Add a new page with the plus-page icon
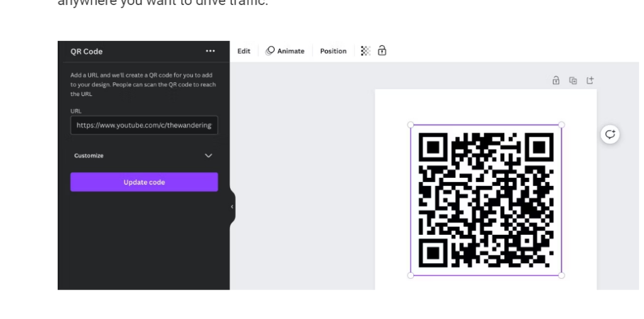 point(590,80)
